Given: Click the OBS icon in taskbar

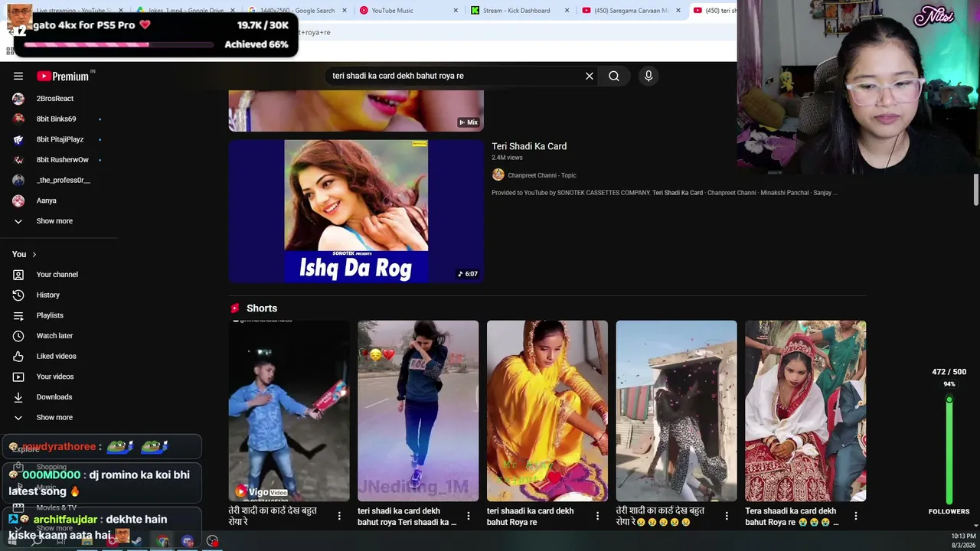Looking at the screenshot, I should click(x=213, y=542).
